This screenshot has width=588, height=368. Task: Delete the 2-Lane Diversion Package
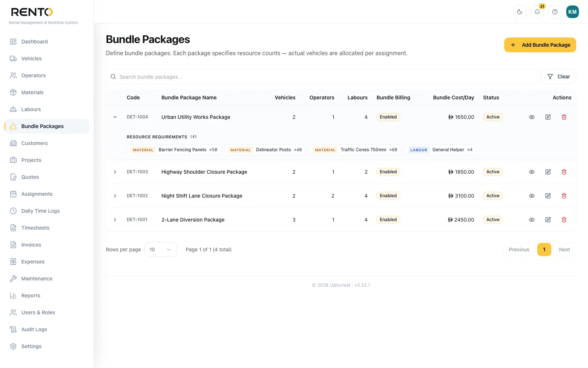pos(564,220)
